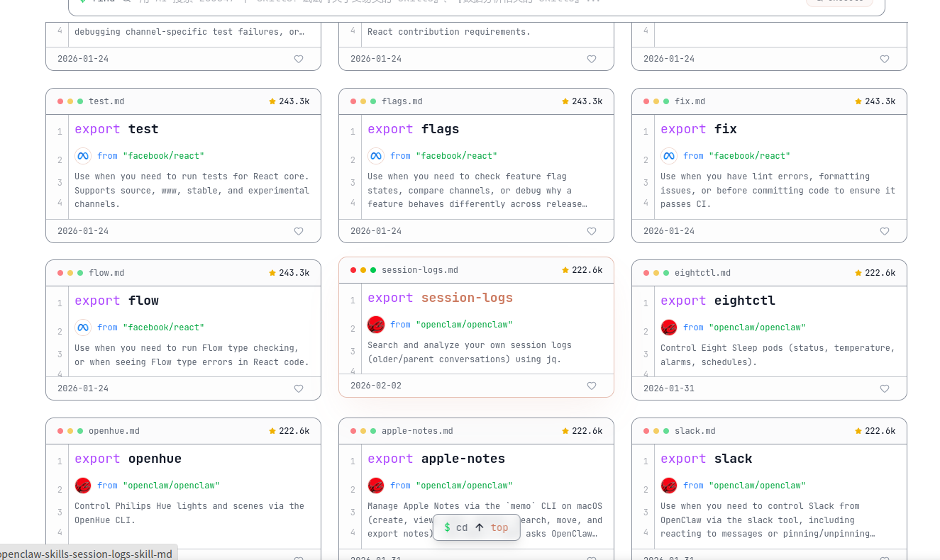Click the openhue.md filename in card header
The height and width of the screenshot is (560, 940).
[114, 431]
